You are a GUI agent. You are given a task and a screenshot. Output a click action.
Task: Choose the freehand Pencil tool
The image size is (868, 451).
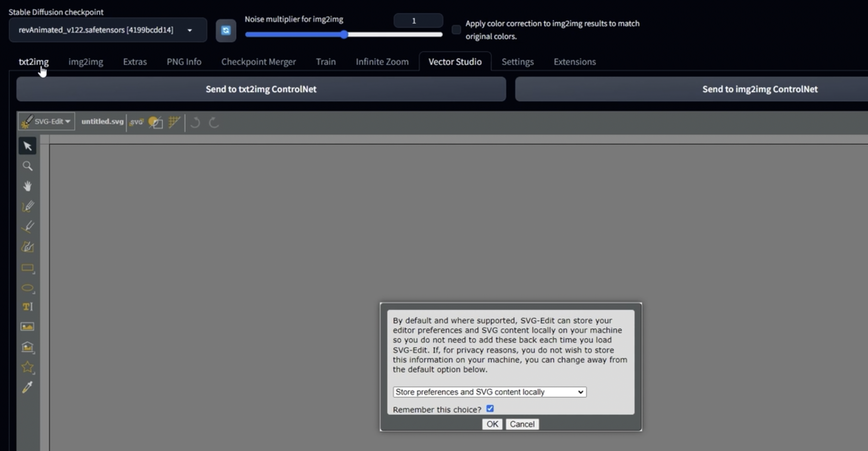[x=27, y=207]
